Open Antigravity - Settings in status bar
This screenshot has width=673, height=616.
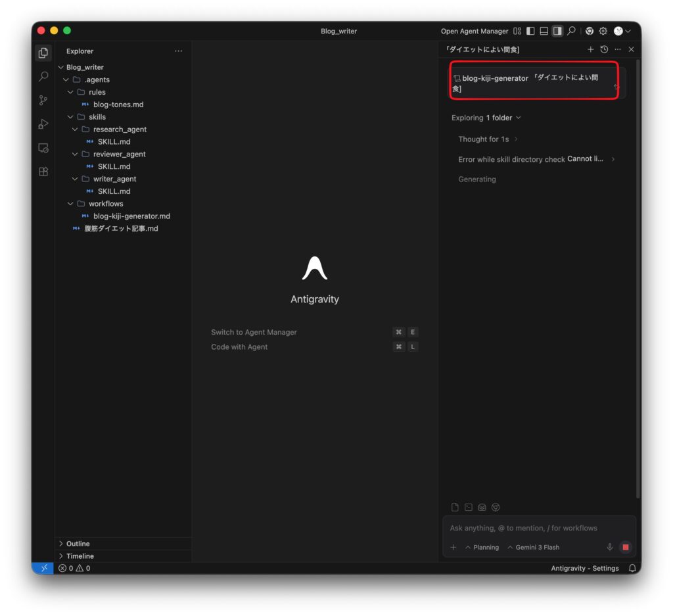click(584, 568)
